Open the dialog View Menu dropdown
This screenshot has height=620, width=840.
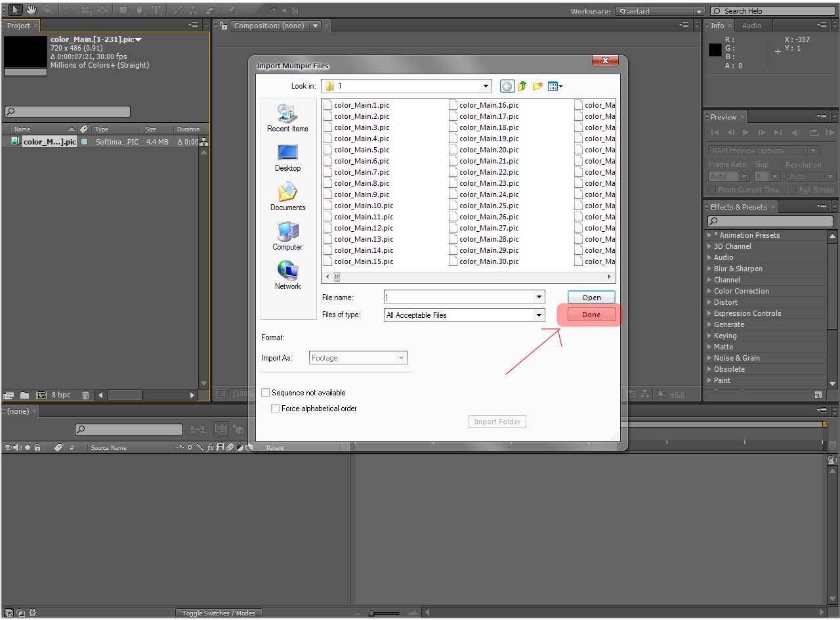[x=555, y=86]
